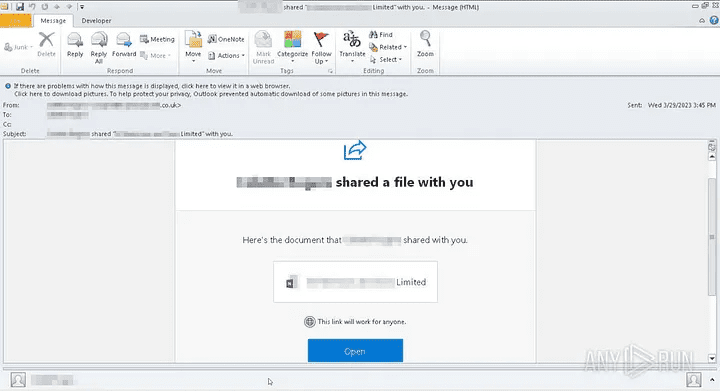Viewport: 720px width, 391px height.
Task: Open Outlook Help question mark
Action: tap(714, 20)
